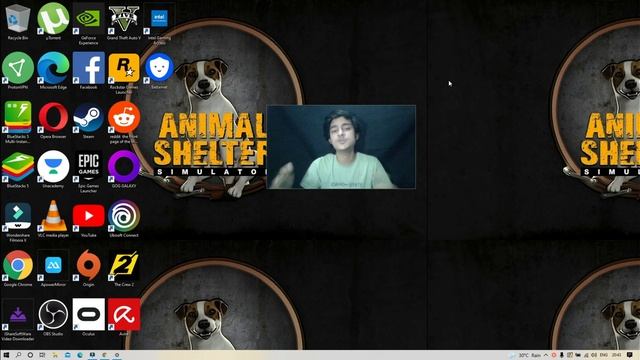Select the YouTube desktop shortcut

pyautogui.click(x=89, y=219)
